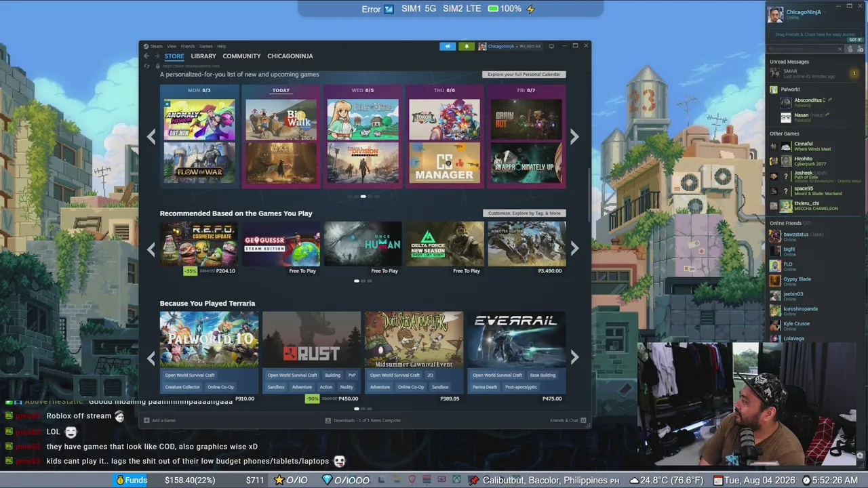Open the Steam announcements megaphone button
The width and height of the screenshot is (868, 488).
click(448, 46)
